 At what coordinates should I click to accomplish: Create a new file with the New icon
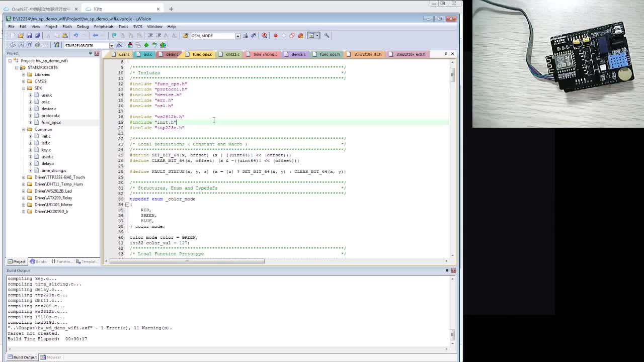tap(13, 35)
